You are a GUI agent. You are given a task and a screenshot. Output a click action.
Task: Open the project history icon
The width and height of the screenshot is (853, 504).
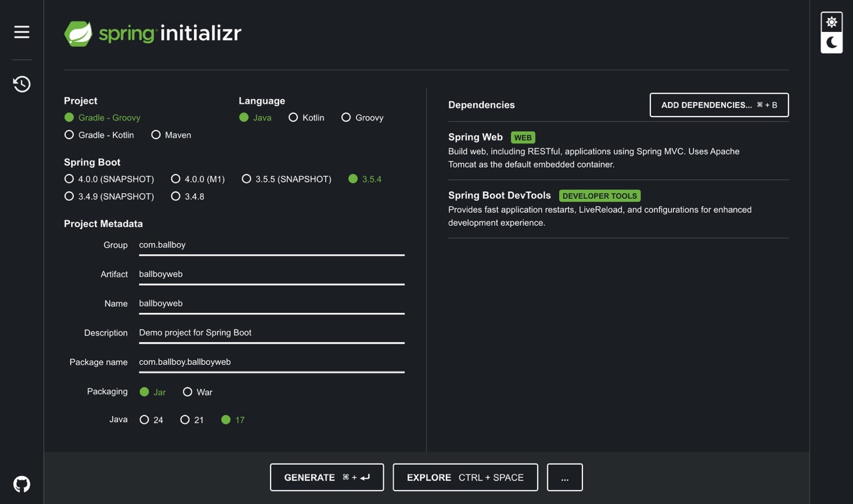pos(21,84)
